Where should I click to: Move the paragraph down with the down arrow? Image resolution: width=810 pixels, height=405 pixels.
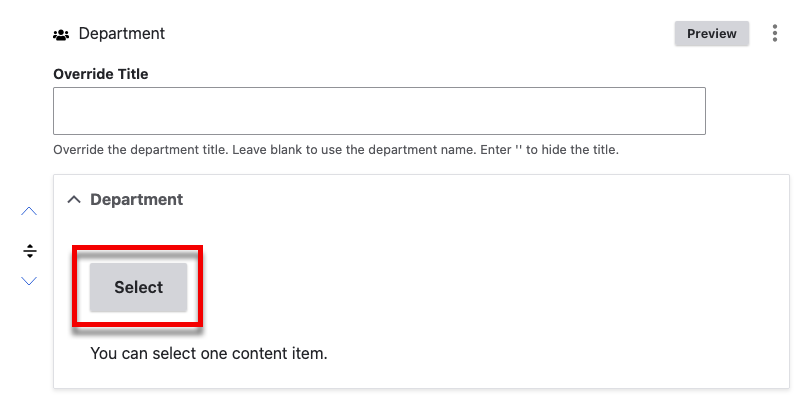click(x=29, y=281)
